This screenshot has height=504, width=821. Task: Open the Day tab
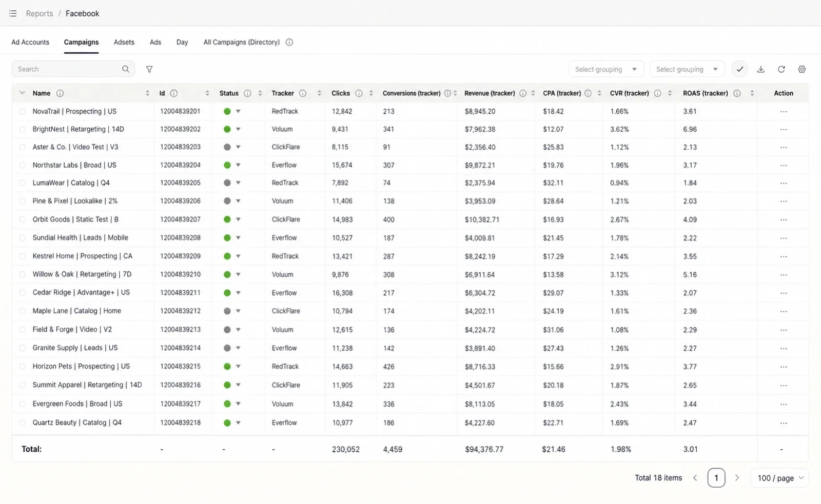(x=182, y=42)
